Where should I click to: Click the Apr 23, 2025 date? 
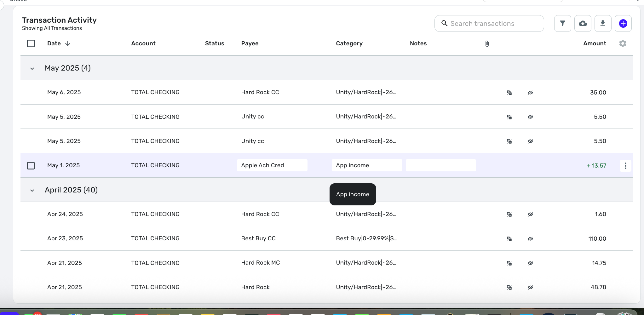[65, 238]
